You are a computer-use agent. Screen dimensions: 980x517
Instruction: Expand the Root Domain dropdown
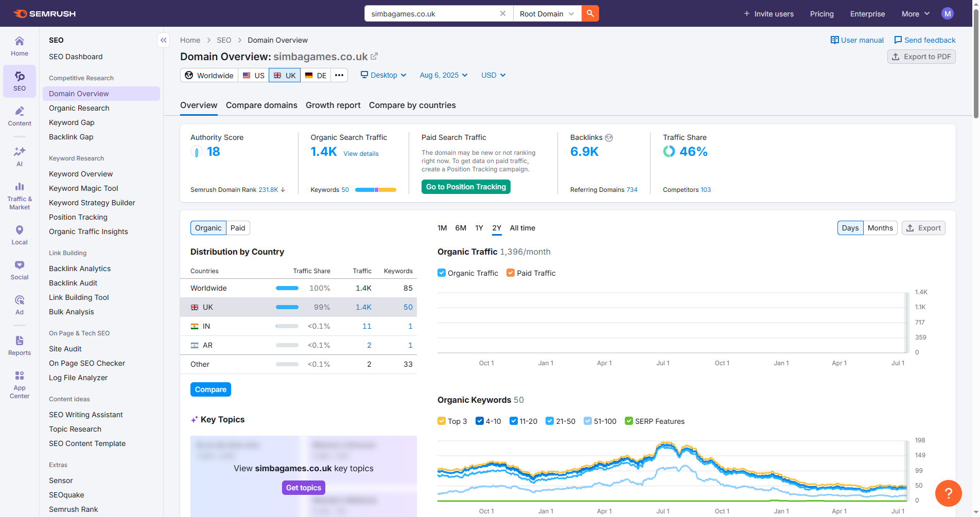(547, 14)
